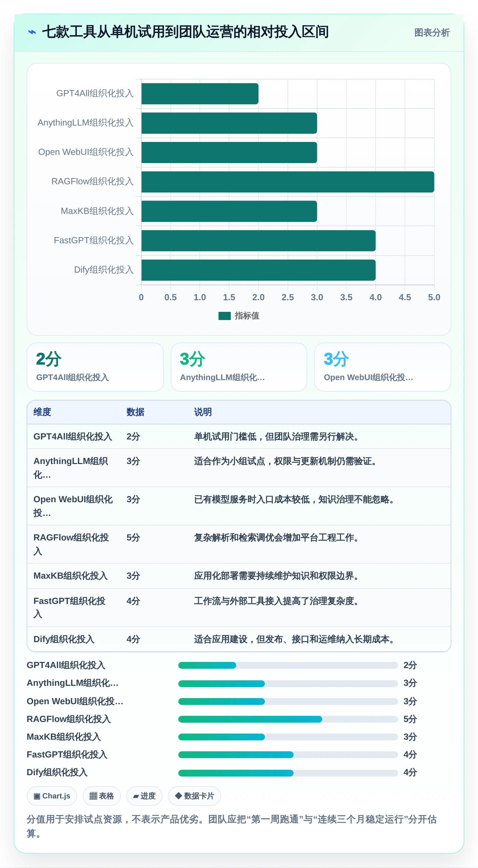
Task: Click the Dify组织化投入 progress bar
Action: 288,773
